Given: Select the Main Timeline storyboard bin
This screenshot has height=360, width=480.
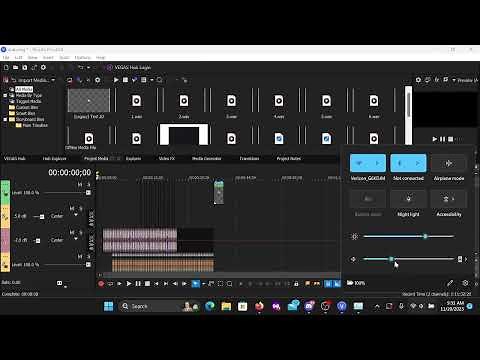Looking at the screenshot, I should pos(35,125).
